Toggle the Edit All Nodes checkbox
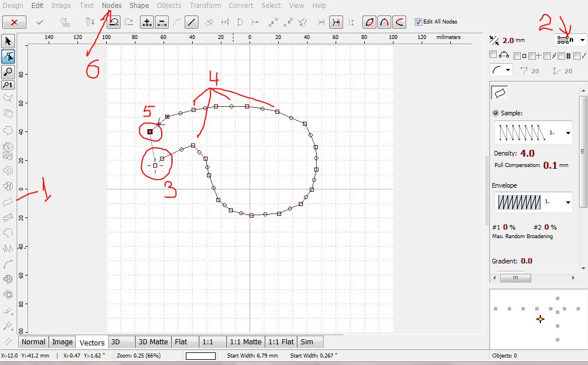This screenshot has height=365, width=588. click(x=418, y=22)
